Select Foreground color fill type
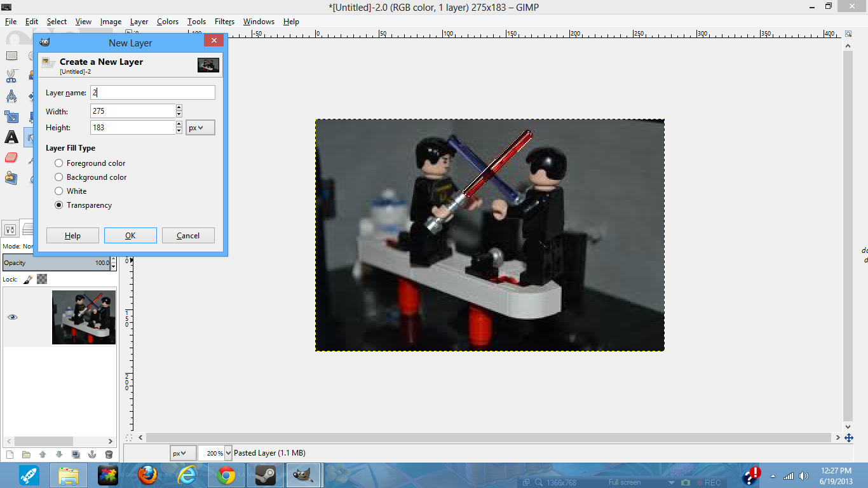This screenshot has height=488, width=868. click(x=90, y=163)
